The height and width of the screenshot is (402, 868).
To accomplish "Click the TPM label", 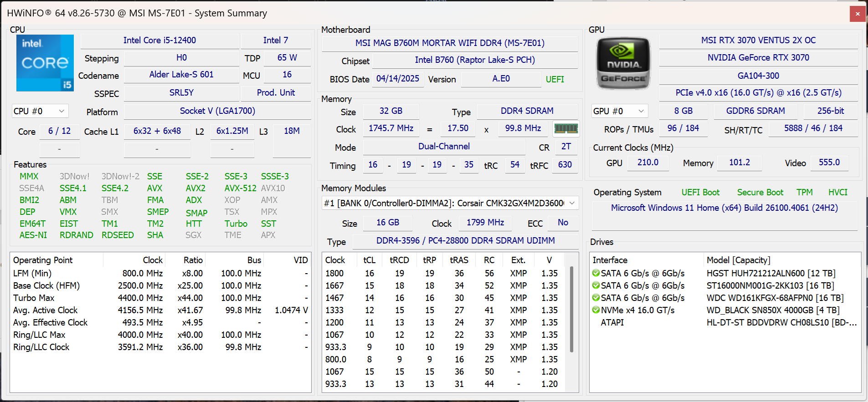I will tap(804, 193).
